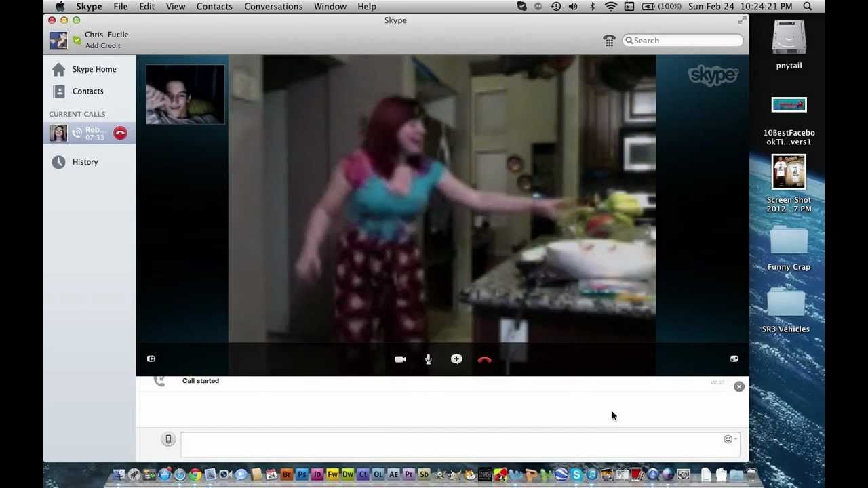Open the Edit menu
The image size is (868, 488).
[x=146, y=7]
